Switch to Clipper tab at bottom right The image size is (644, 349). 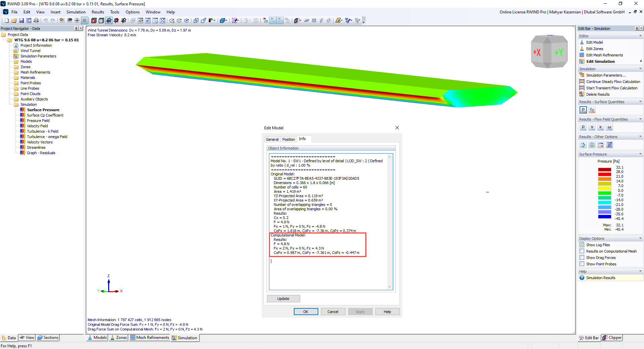[x=612, y=338]
